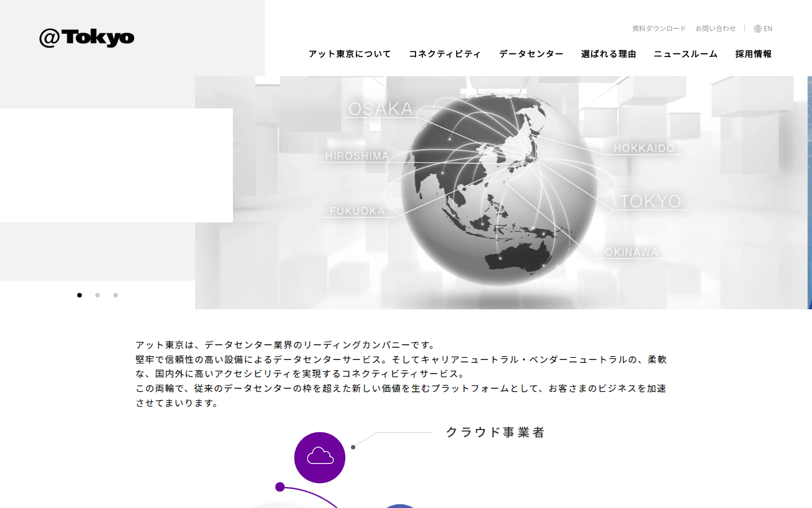Click the FUKUOKA label on hero
Viewport: 812px width, 508px height.
[357, 211]
